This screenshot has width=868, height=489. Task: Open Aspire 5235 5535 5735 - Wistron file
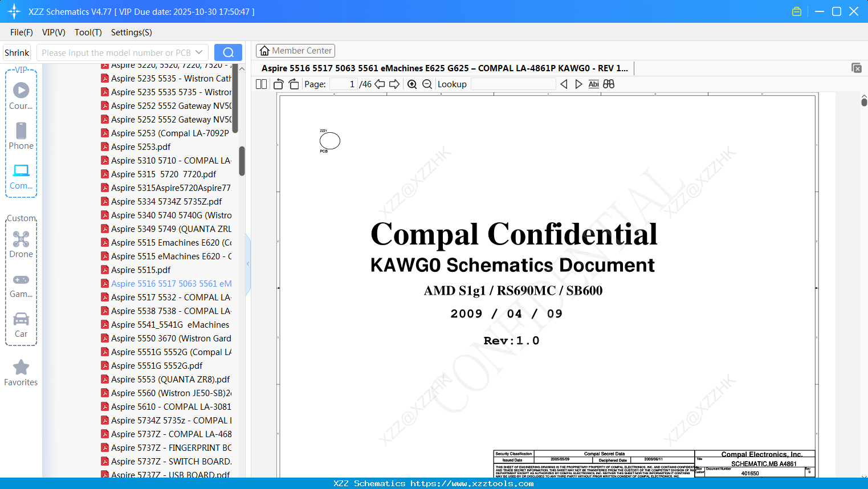tap(166, 92)
